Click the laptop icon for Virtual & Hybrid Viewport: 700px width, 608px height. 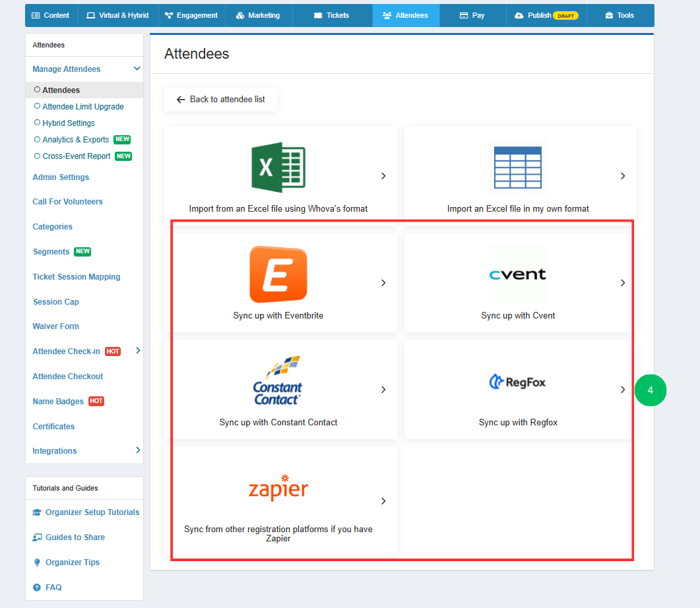pos(90,16)
